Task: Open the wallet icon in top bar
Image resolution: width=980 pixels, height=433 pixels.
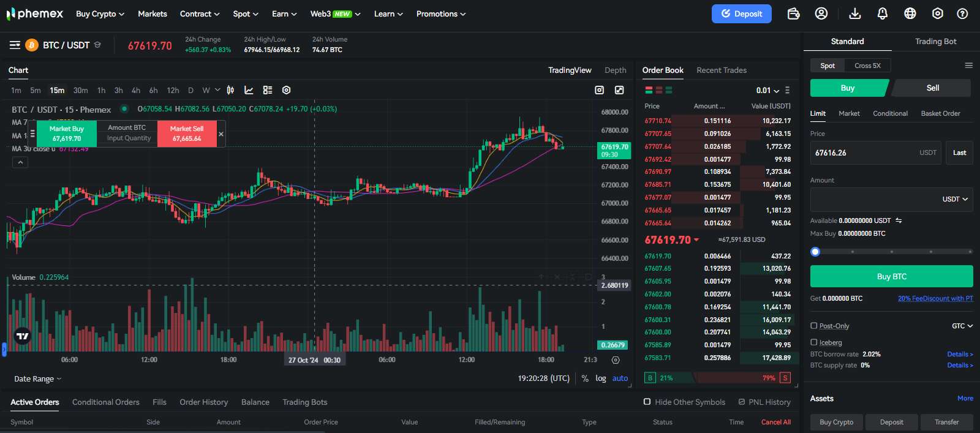Action: 793,13
